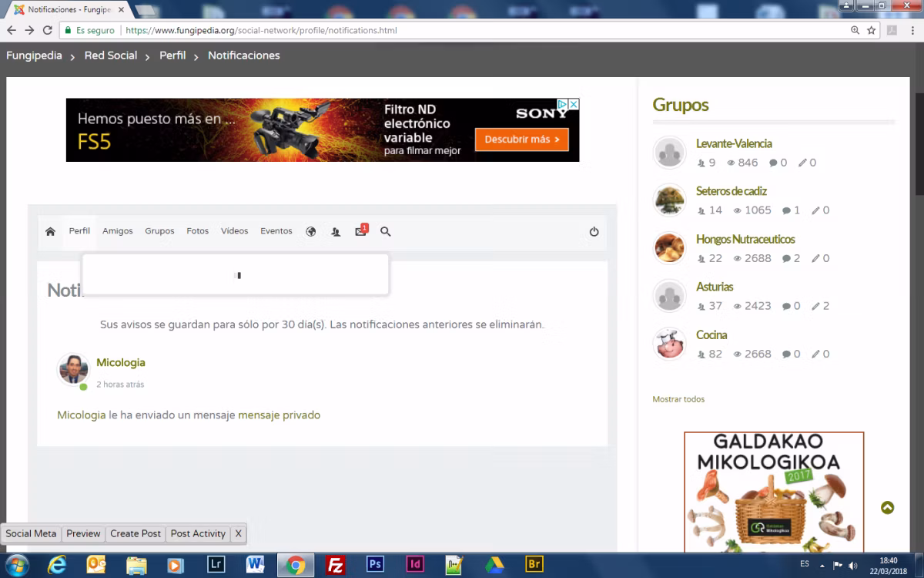The height and width of the screenshot is (578, 924).
Task: Open the Seteros de cadiz group
Action: [x=731, y=191]
